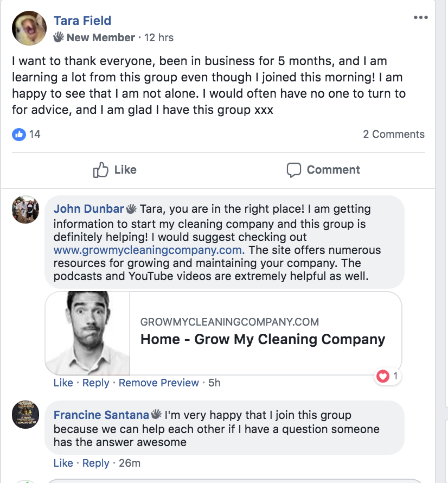Click the blue thumbs-up reaction icon
Image resolution: width=448 pixels, height=483 pixels.
(x=19, y=134)
